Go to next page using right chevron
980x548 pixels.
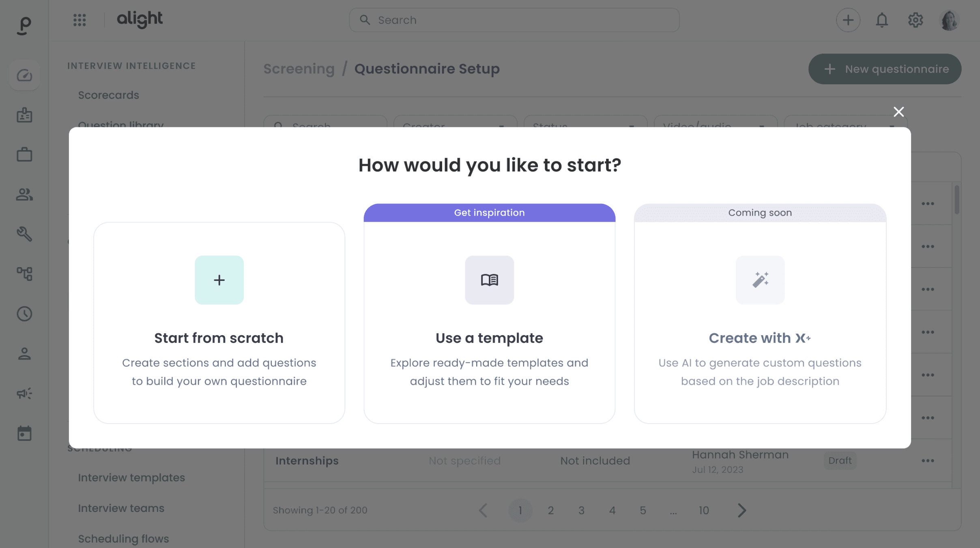(x=742, y=510)
